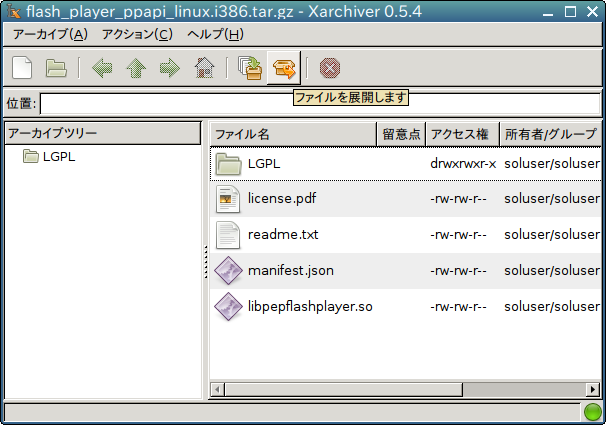Click the Home icon in toolbar
Image resolution: width=606 pixels, height=425 pixels.
point(204,68)
